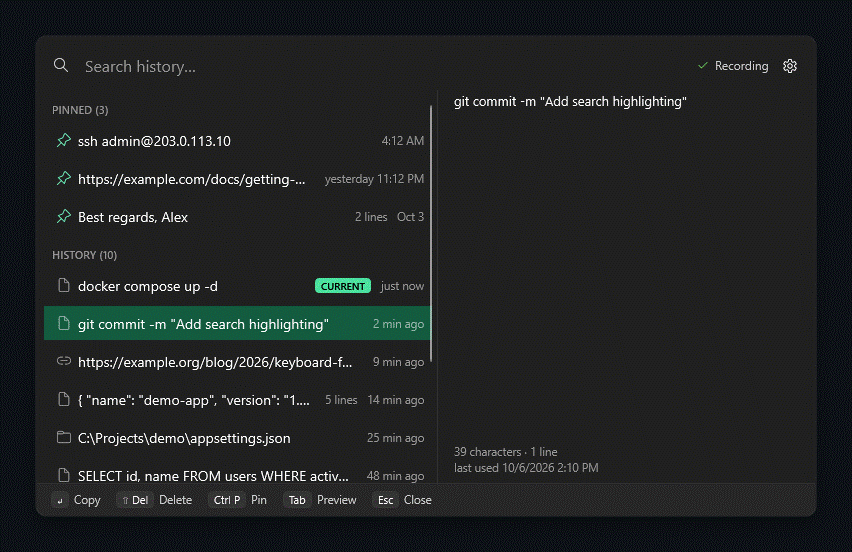Click the 14 min ago timestamp
Image resolution: width=852 pixels, height=552 pixels.
(x=396, y=400)
